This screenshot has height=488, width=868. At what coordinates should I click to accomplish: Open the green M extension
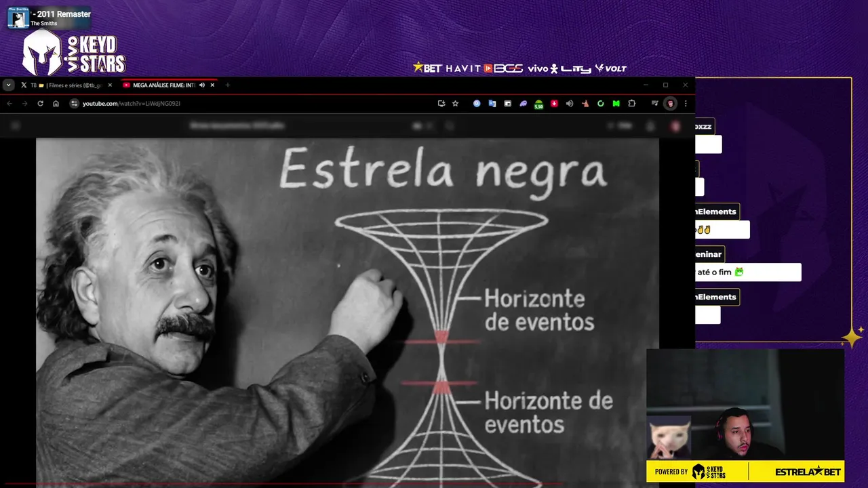tap(616, 104)
